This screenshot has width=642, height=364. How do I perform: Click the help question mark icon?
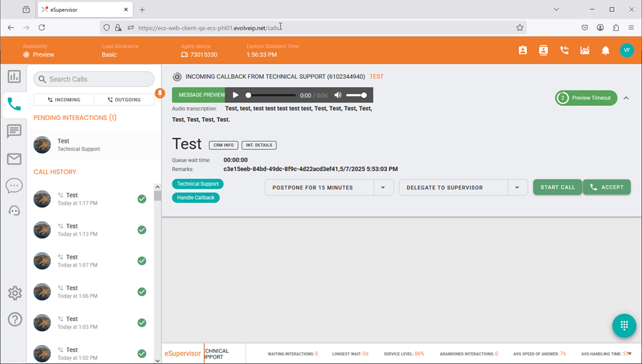click(14, 320)
